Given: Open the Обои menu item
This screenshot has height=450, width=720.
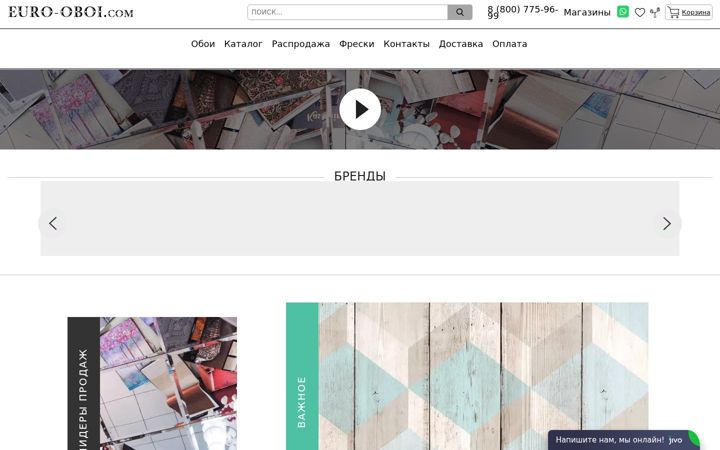Looking at the screenshot, I should (x=203, y=44).
